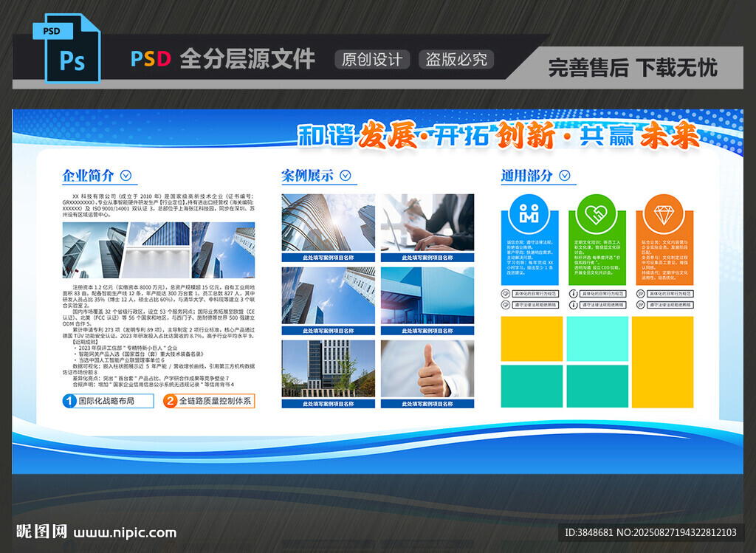Viewport: 756px width, 553px height.
Task: Open the blue building facade case photo
Action: (427, 296)
